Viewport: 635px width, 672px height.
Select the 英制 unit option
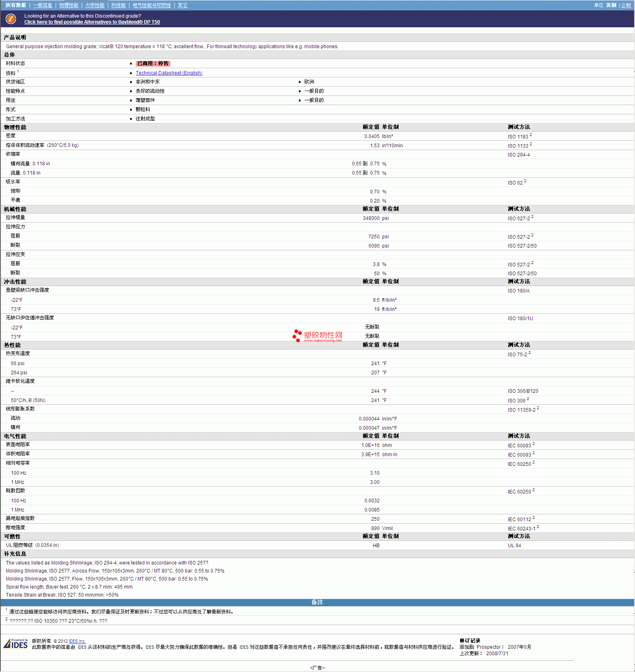coord(611,5)
